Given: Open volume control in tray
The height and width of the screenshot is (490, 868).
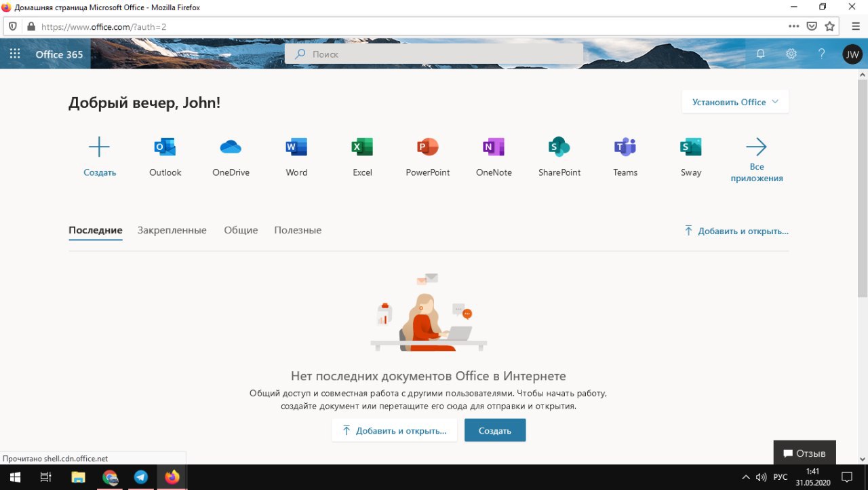Looking at the screenshot, I should pyautogui.click(x=761, y=477).
